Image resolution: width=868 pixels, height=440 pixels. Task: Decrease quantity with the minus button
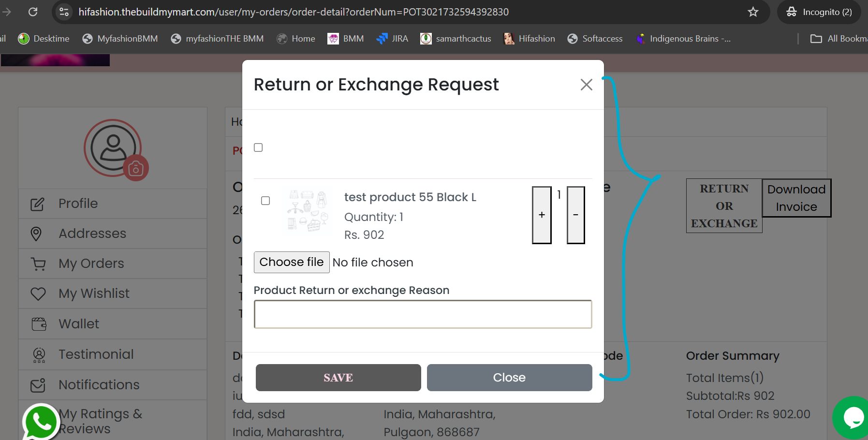point(575,215)
